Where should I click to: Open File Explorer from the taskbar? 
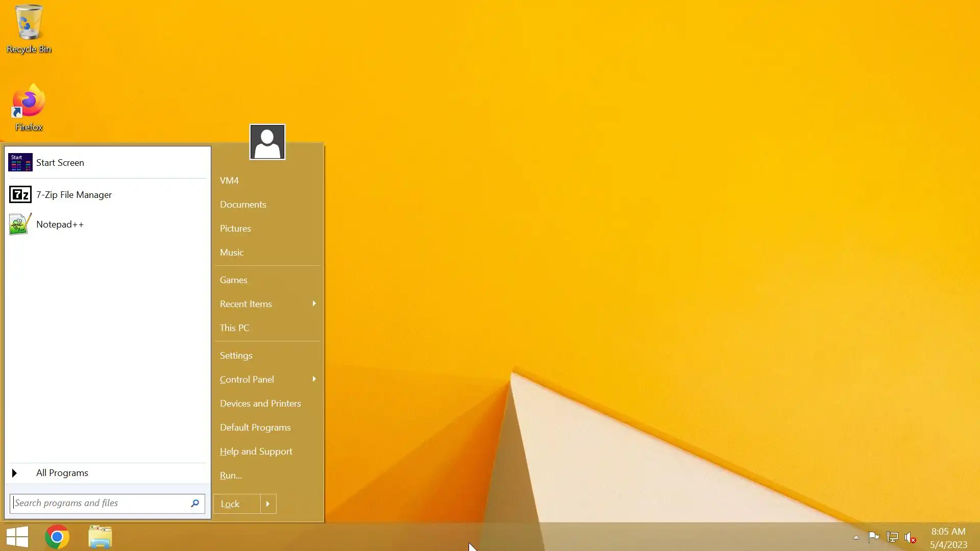[100, 537]
